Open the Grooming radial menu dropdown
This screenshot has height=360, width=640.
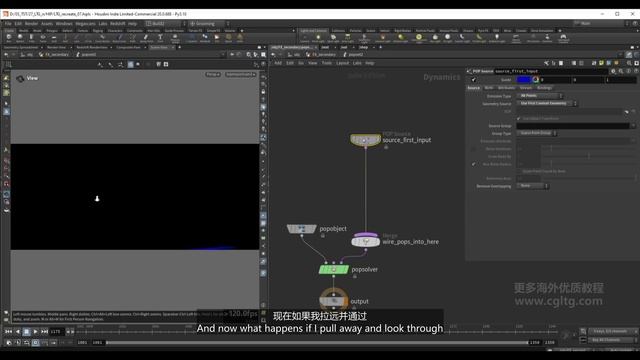pyautogui.click(x=209, y=24)
